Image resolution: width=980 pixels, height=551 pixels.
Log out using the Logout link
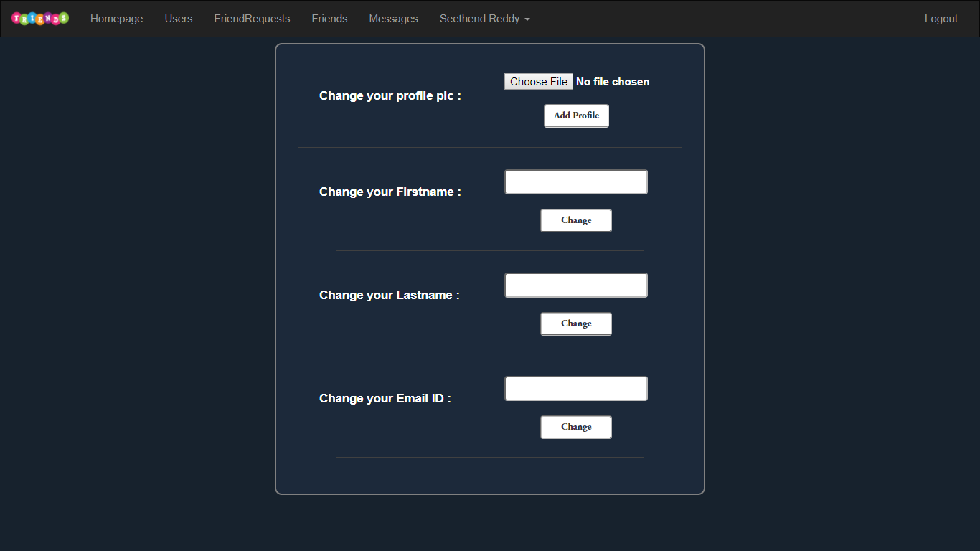coord(941,19)
